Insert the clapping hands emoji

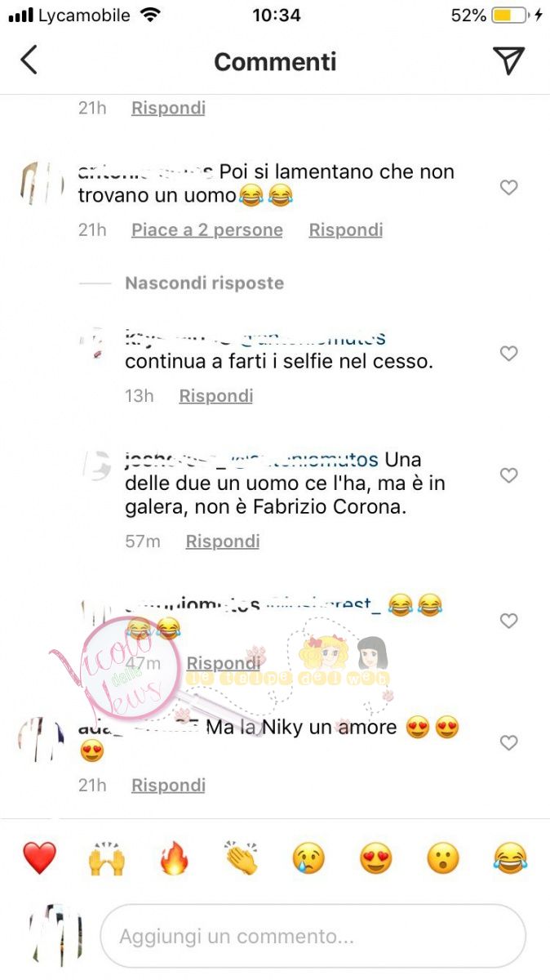(x=242, y=858)
